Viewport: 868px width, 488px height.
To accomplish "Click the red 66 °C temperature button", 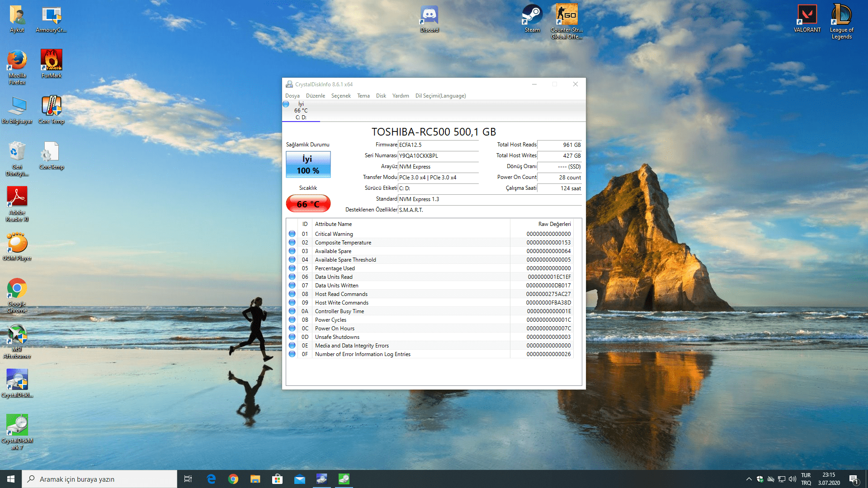I will 308,204.
